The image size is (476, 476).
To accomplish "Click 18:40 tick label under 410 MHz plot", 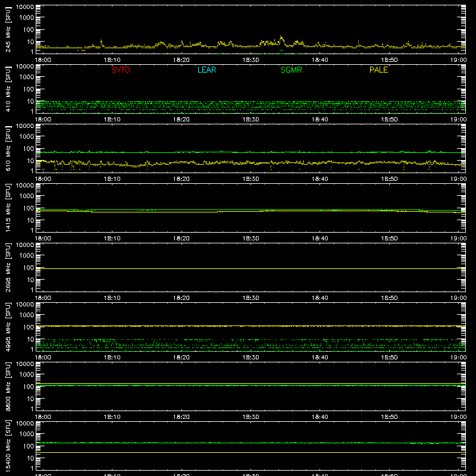I will point(320,120).
